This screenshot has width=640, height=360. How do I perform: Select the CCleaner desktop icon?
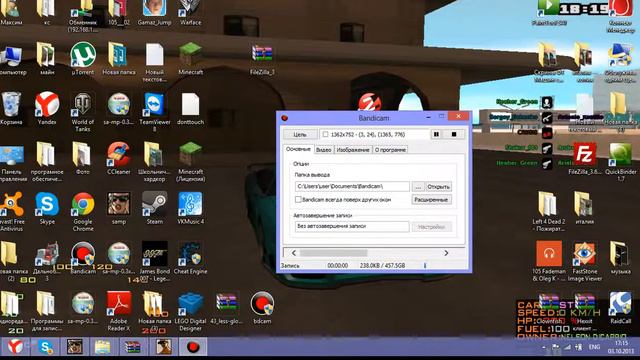(x=118, y=158)
